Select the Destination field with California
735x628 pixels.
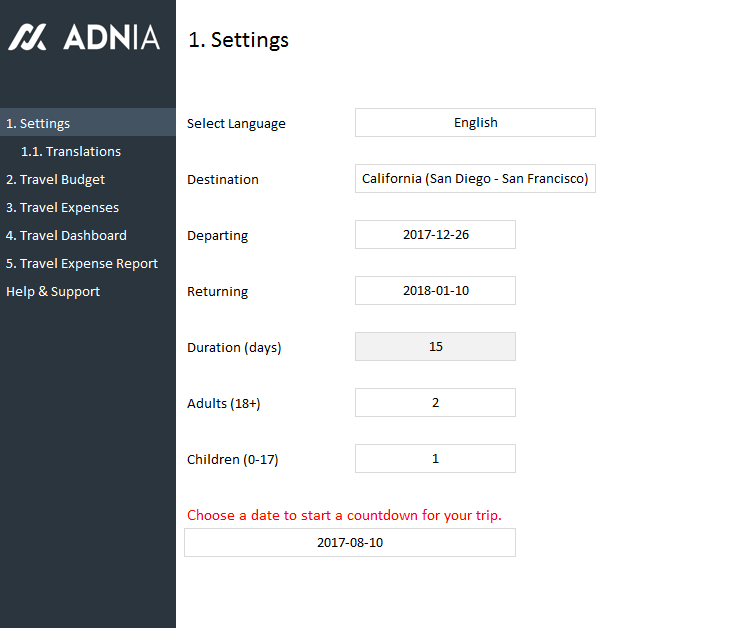click(x=475, y=179)
